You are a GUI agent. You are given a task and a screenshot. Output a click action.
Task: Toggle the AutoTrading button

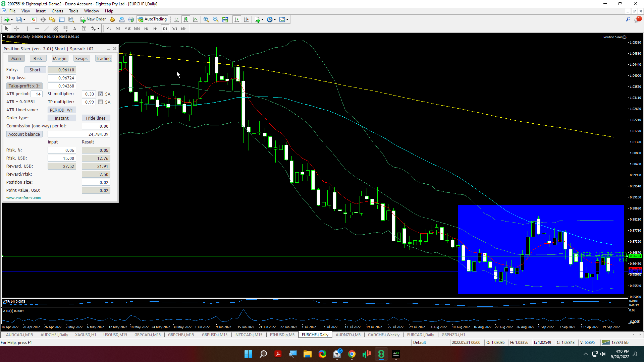(x=152, y=19)
